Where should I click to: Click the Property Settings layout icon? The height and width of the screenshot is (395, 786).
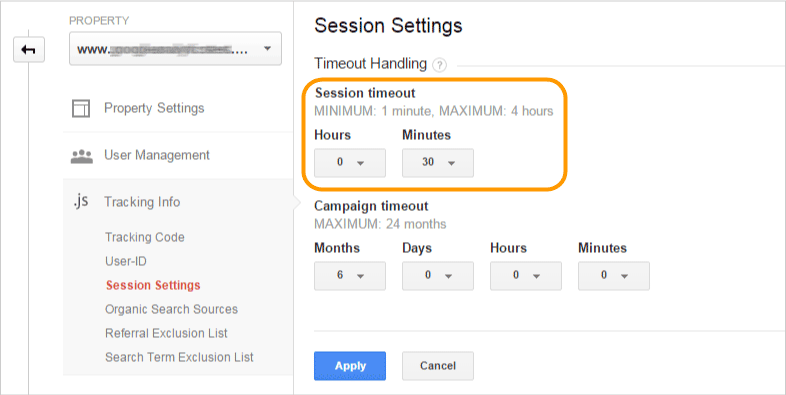point(81,108)
